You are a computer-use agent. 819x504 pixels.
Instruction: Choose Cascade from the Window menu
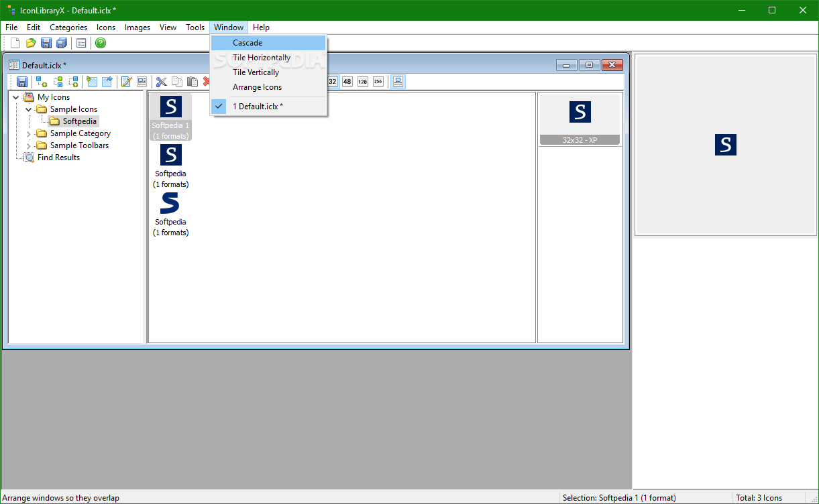pyautogui.click(x=268, y=43)
